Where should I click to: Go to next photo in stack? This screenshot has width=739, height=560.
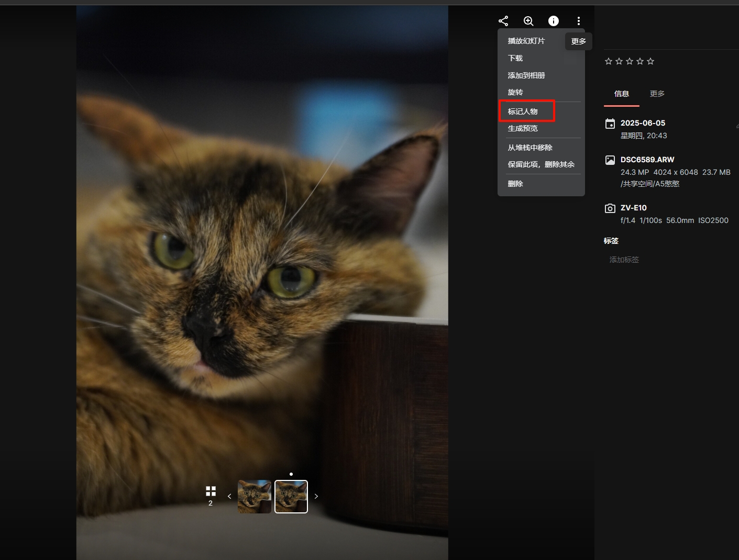click(x=316, y=496)
